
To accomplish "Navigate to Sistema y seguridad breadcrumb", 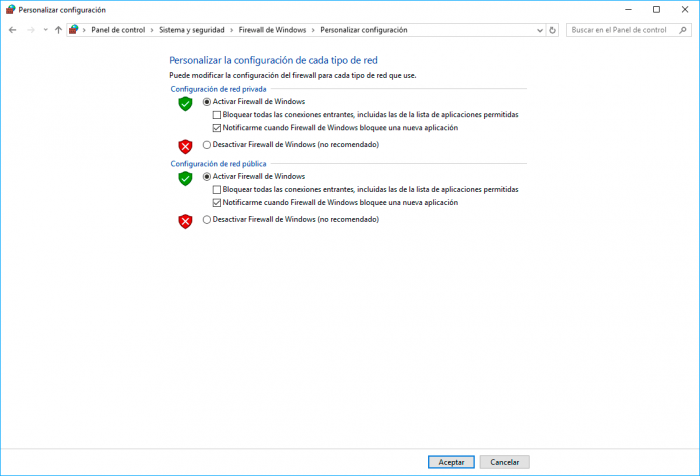I will pyautogui.click(x=192, y=30).
